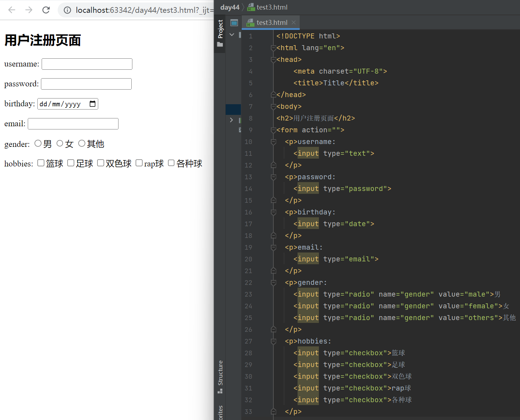Focus the password field
This screenshot has height=420, width=520.
pyautogui.click(x=86, y=84)
